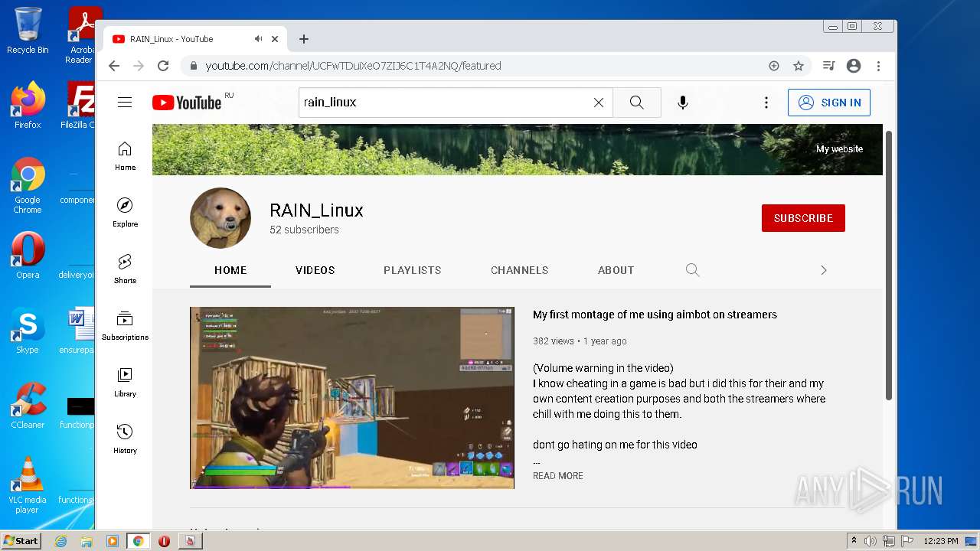The image size is (980, 551).
Task: Open History in the sidebar
Action: (125, 439)
